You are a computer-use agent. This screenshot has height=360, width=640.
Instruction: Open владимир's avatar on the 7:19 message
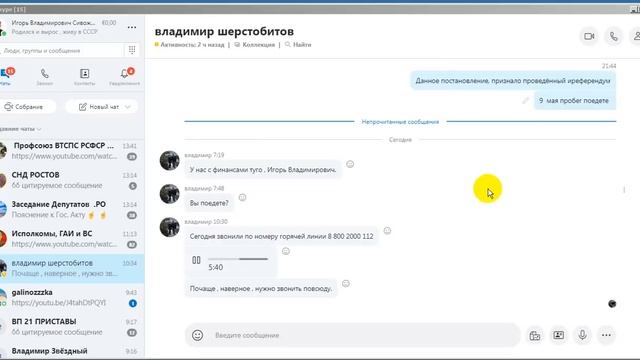tap(169, 160)
